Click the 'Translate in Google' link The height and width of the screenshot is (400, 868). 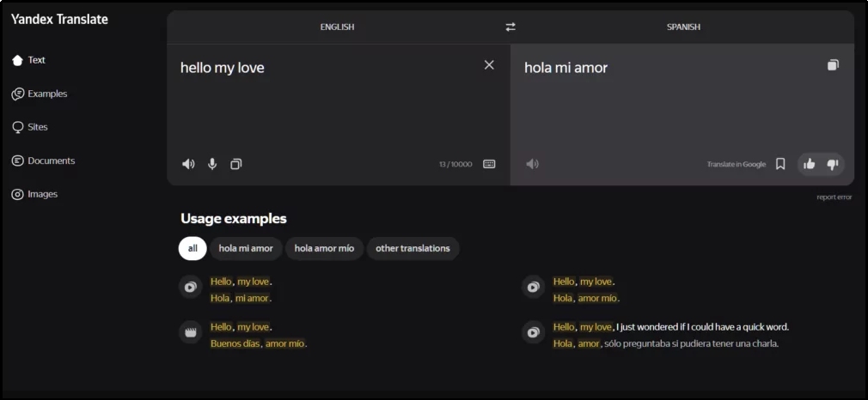pos(736,164)
